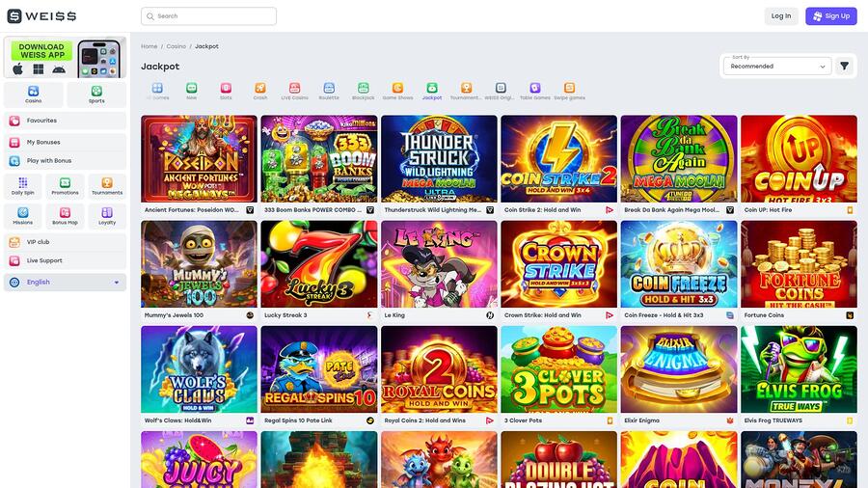
Task: Click the 'Lucky Streak 3' title text
Action: tap(285, 315)
